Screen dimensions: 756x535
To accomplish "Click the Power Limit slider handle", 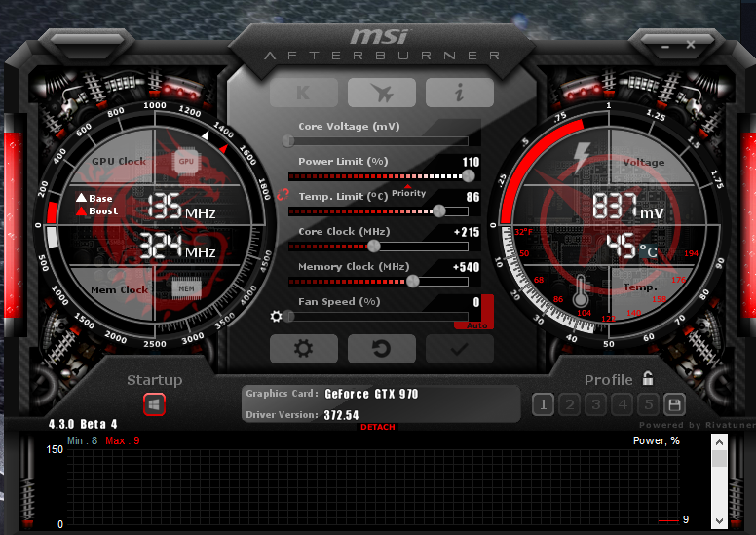I will [x=469, y=176].
